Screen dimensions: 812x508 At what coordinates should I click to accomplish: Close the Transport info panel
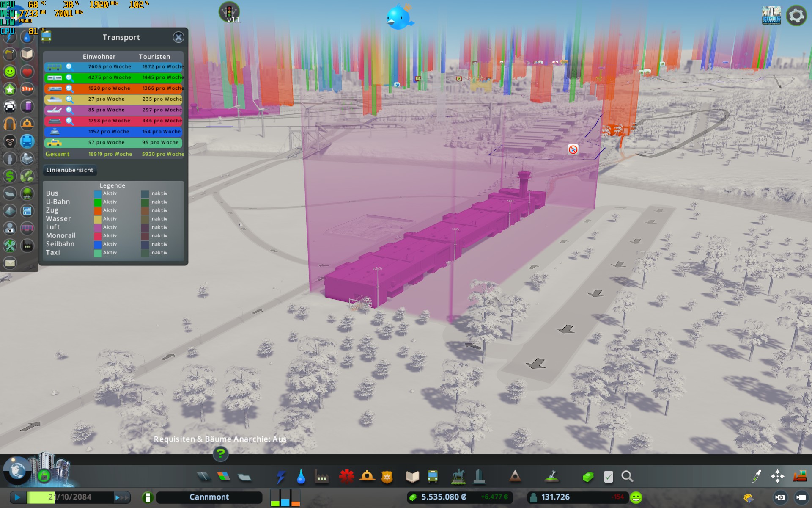pyautogui.click(x=178, y=37)
